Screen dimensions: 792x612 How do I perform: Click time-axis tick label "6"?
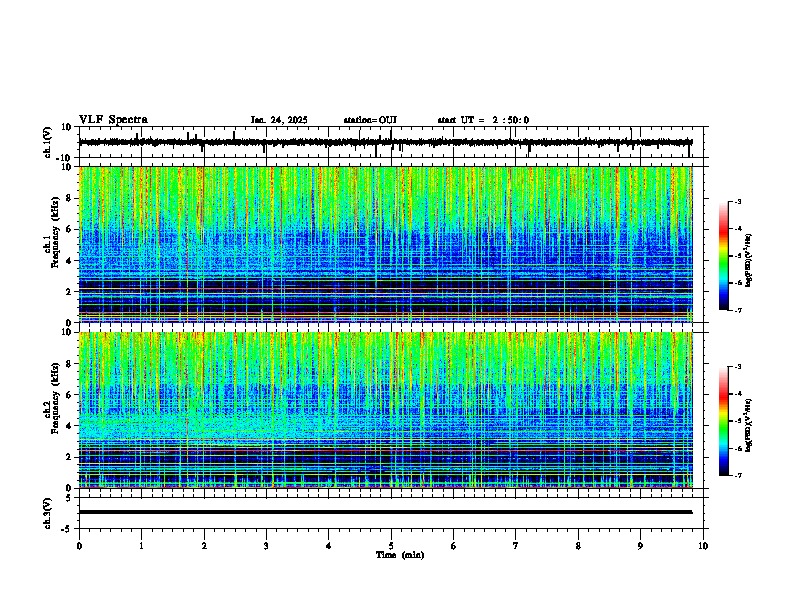453,546
